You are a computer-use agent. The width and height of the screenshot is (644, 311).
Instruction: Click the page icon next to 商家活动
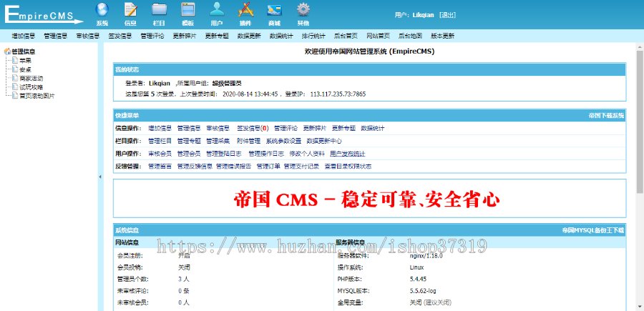[x=15, y=78]
